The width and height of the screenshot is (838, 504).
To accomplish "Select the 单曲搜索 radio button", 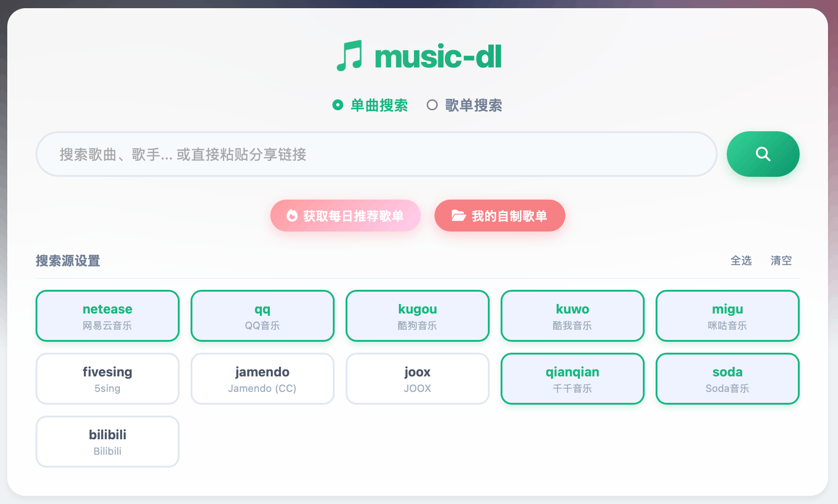I will tap(337, 105).
